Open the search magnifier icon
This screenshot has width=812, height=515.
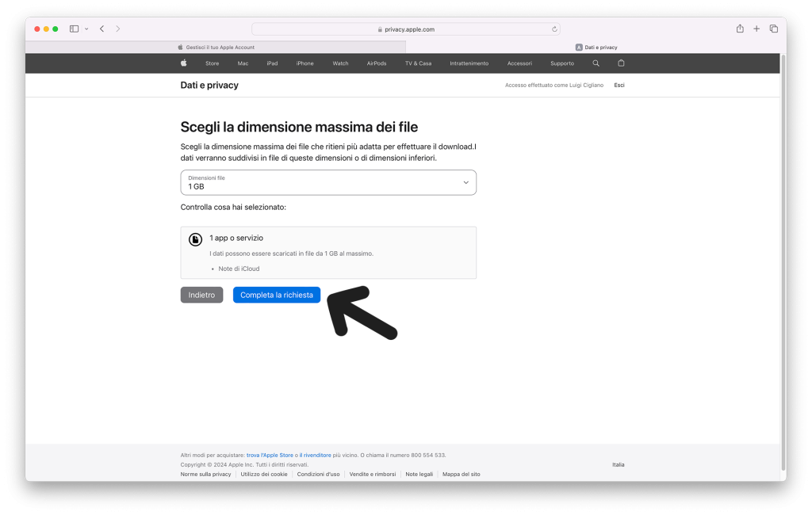pyautogui.click(x=596, y=63)
